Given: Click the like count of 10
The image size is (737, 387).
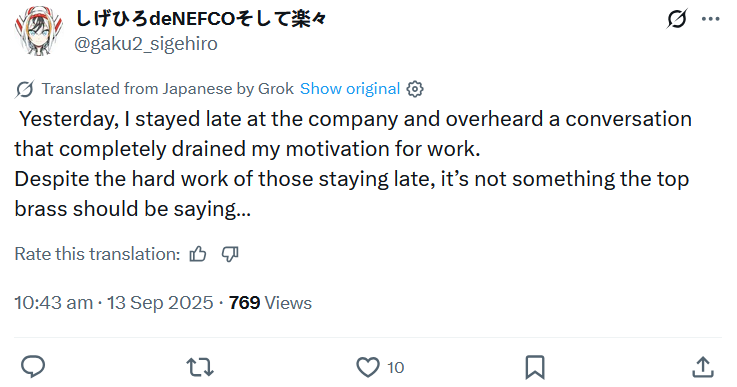Looking at the screenshot, I should pyautogui.click(x=395, y=368).
